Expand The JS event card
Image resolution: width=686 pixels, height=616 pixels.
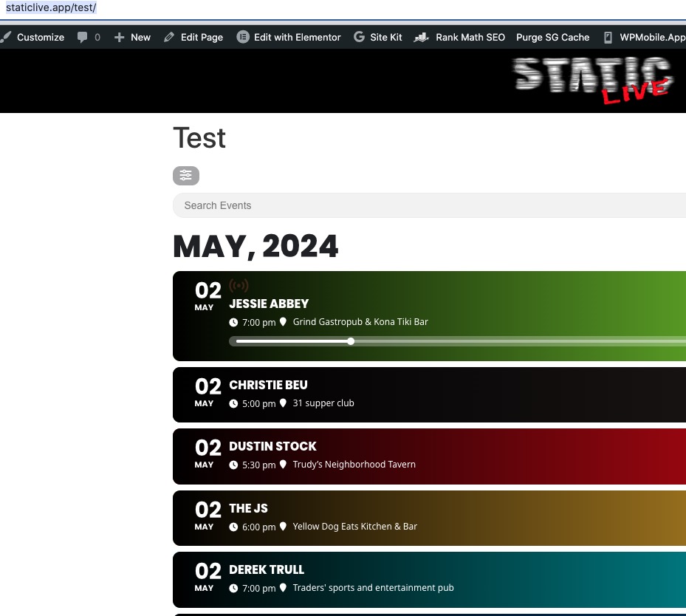click(429, 518)
